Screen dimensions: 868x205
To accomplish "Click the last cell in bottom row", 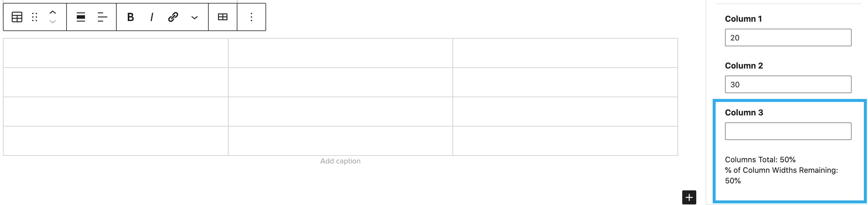I will [x=565, y=141].
